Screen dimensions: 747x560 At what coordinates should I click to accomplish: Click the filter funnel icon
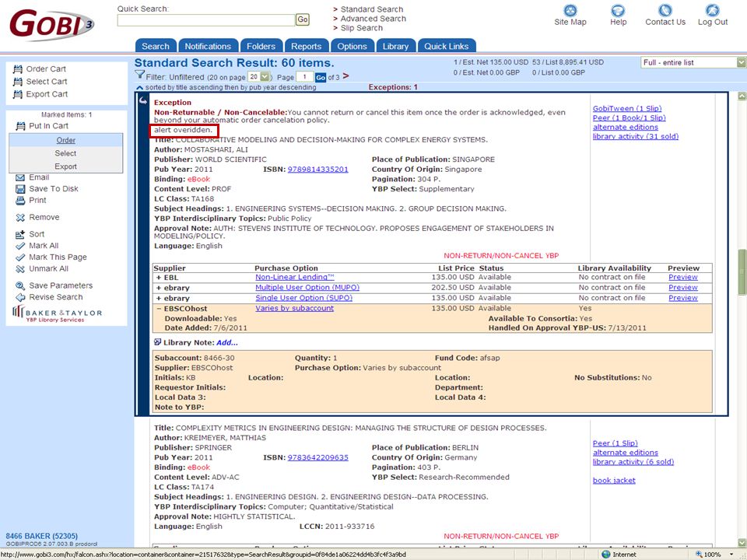[139, 75]
